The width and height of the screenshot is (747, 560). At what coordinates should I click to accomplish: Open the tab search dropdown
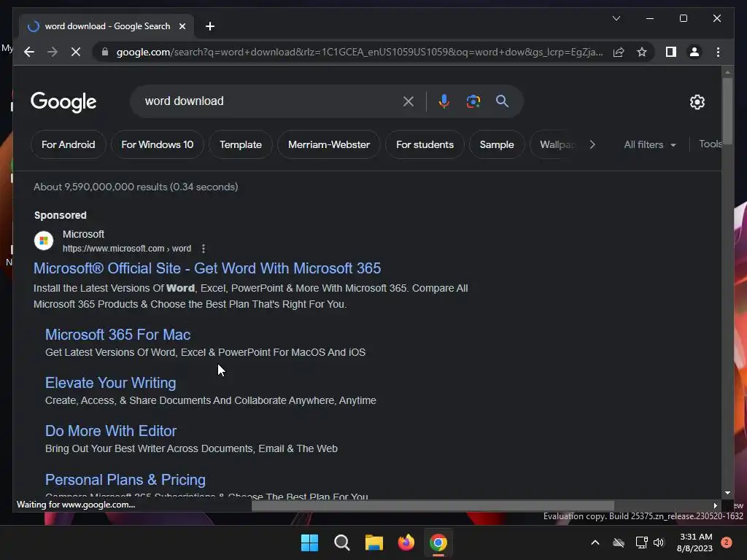(616, 18)
